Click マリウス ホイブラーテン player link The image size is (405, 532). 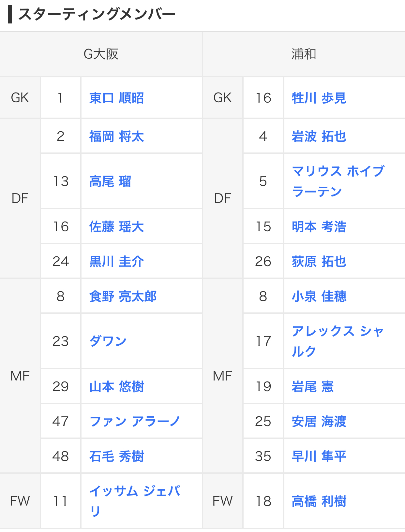coord(338,171)
